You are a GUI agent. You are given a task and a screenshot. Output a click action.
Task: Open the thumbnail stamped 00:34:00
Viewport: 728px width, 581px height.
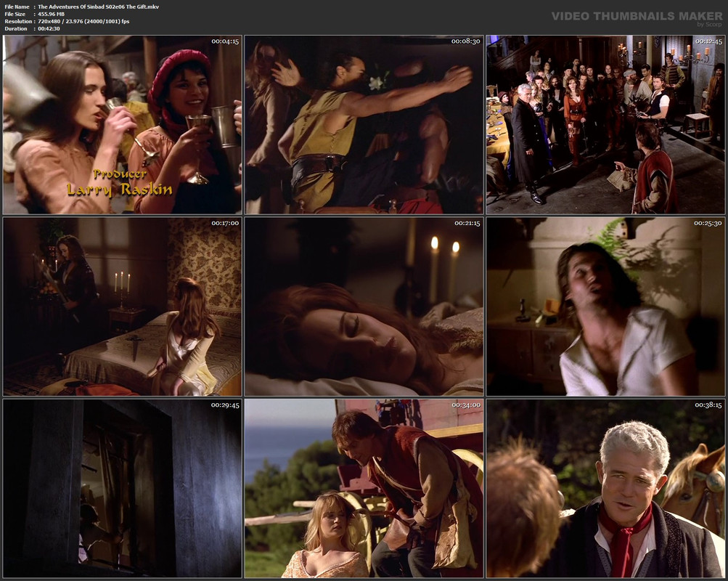click(364, 489)
